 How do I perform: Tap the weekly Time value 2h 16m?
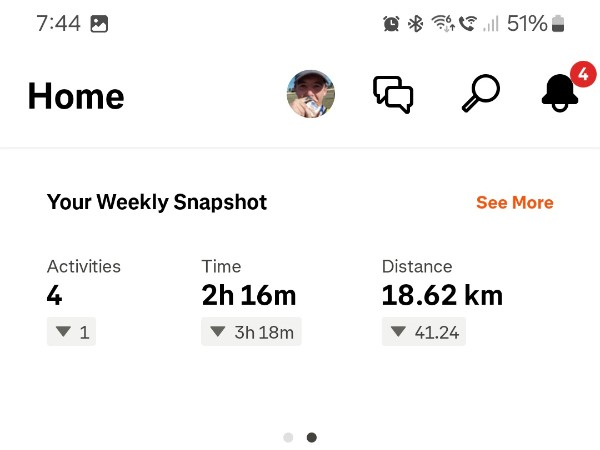[248, 296]
